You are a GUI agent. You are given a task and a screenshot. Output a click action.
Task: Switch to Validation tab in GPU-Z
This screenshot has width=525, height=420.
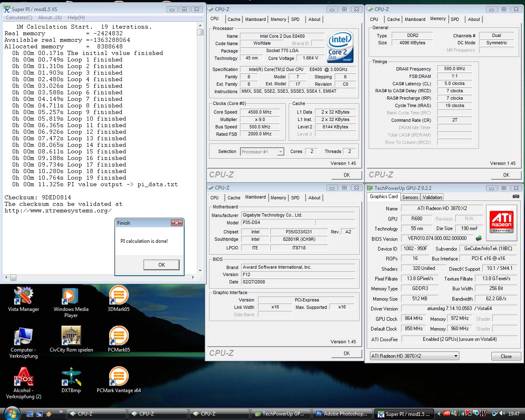coord(432,197)
